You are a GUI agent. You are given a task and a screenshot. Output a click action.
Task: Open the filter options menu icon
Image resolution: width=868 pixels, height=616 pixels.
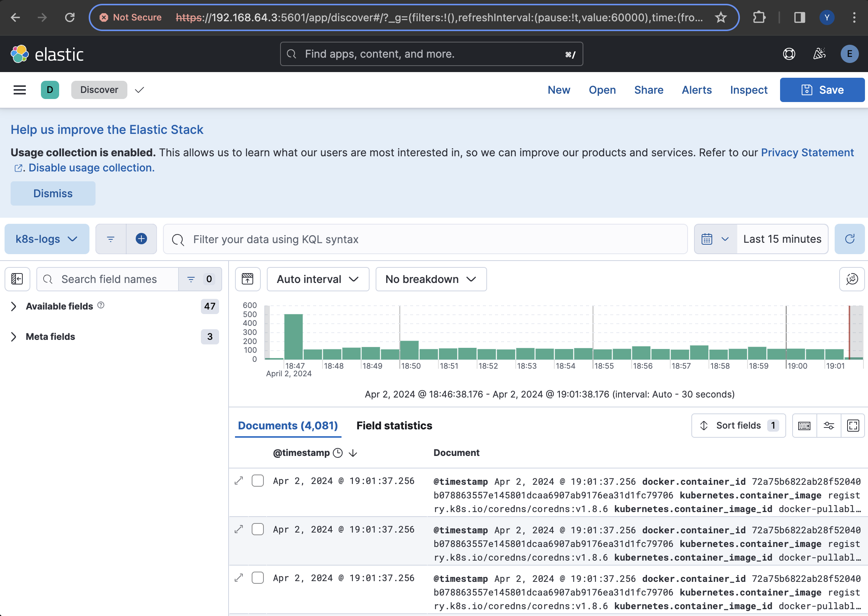click(x=111, y=239)
